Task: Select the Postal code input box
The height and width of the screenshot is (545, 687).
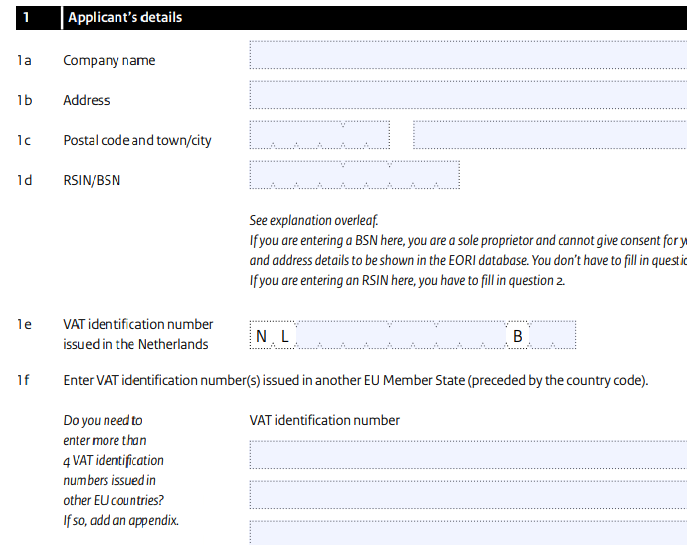Action: click(320, 135)
